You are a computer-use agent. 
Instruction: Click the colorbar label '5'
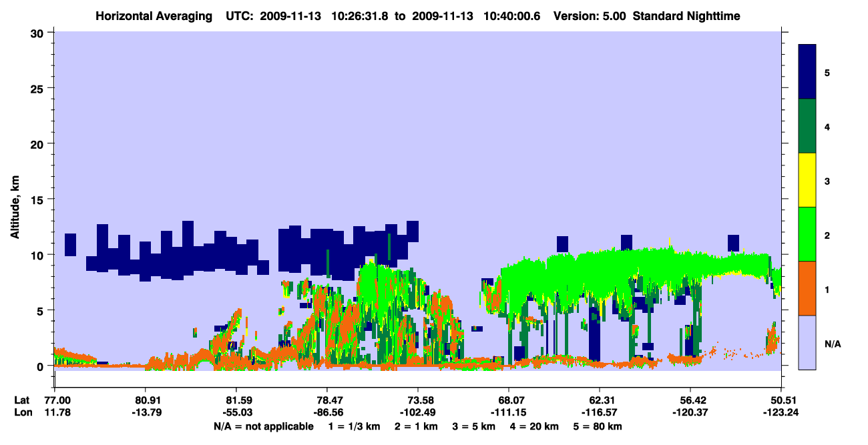click(827, 72)
